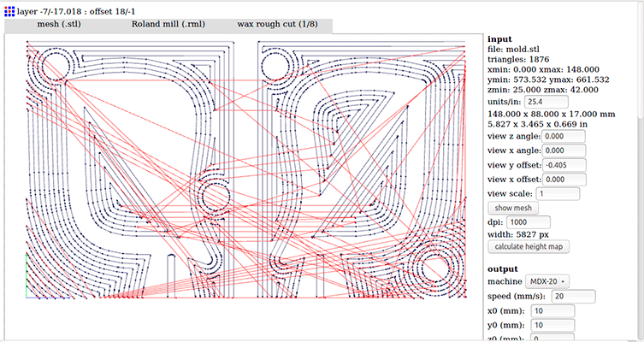Click the toolpath preview canvas

[x=244, y=186]
